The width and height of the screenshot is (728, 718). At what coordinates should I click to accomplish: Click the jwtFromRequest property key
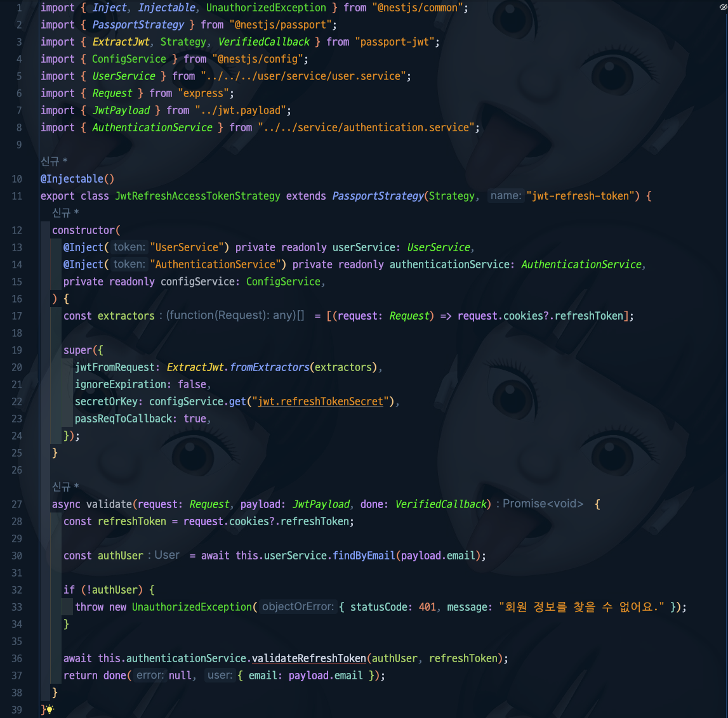[x=115, y=367]
